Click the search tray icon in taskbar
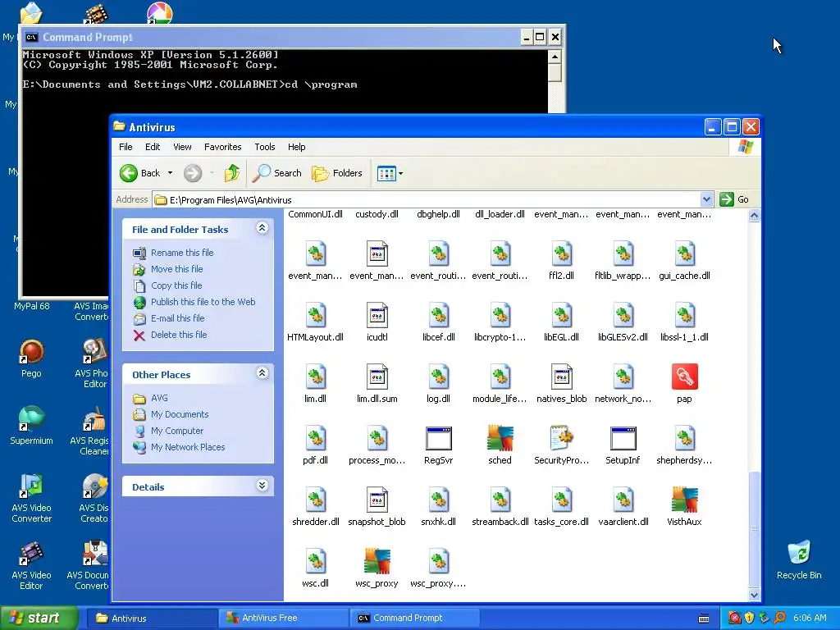The width and height of the screenshot is (840, 630). coord(779,618)
